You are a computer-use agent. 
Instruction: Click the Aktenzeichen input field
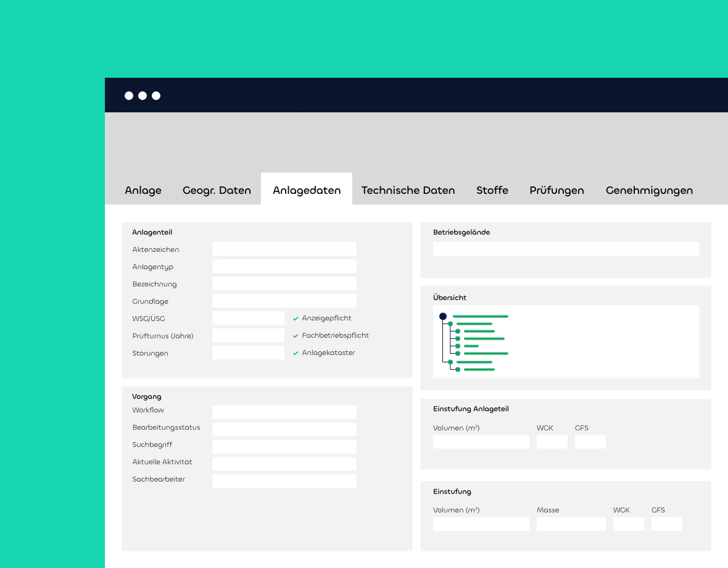point(284,249)
